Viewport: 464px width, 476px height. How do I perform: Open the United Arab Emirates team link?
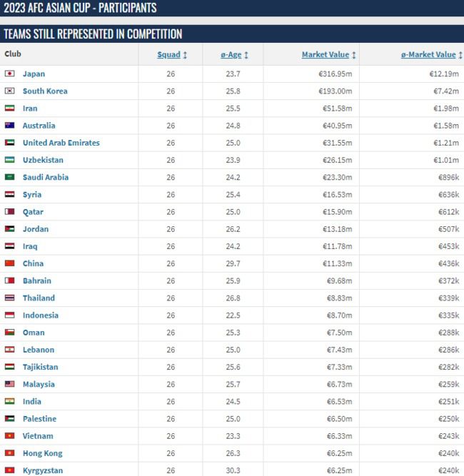click(61, 143)
